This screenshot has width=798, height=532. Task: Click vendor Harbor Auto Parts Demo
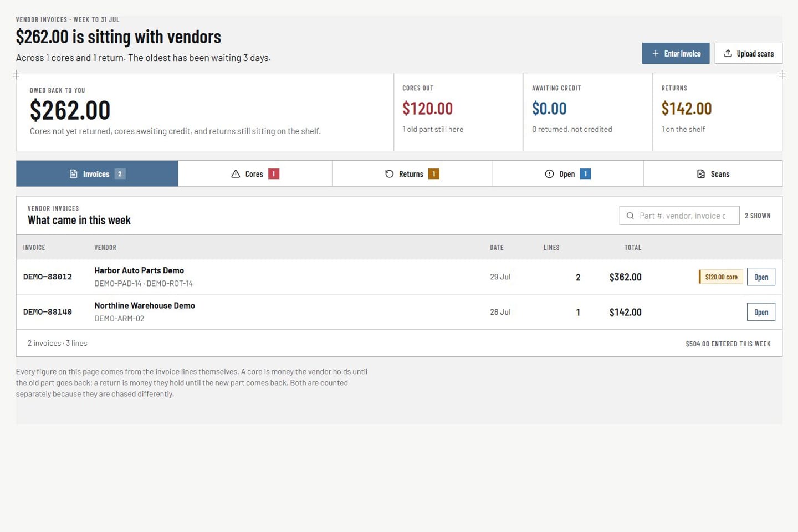pyautogui.click(x=139, y=270)
